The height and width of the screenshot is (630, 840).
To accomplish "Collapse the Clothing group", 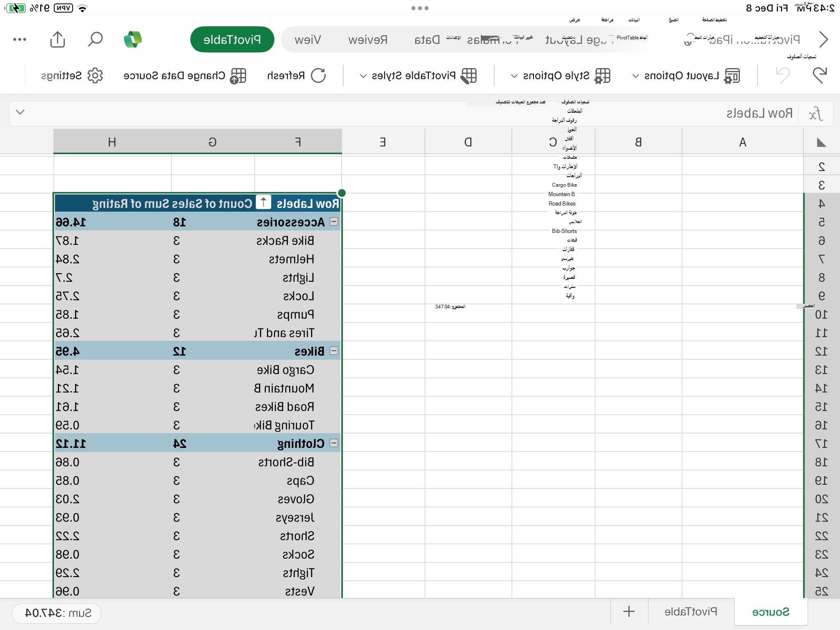I will [334, 443].
